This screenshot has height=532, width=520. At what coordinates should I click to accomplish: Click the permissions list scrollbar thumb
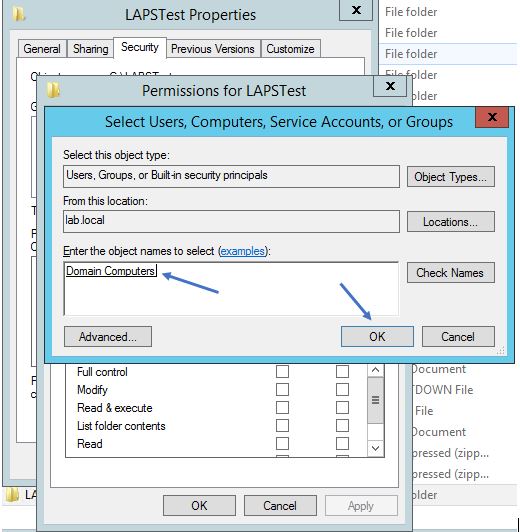pyautogui.click(x=375, y=400)
